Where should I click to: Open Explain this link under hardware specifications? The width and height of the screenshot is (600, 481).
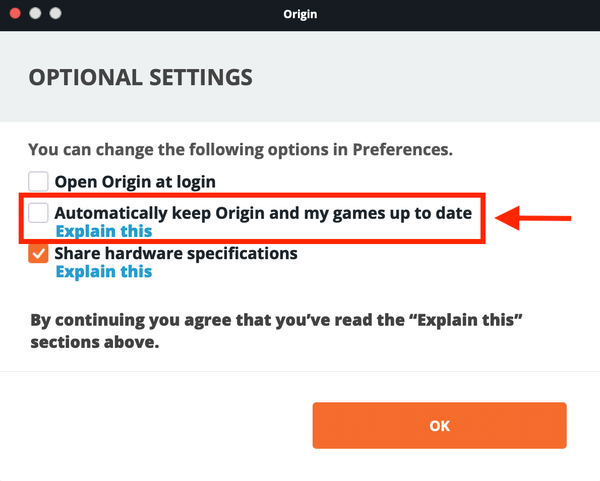(x=104, y=272)
